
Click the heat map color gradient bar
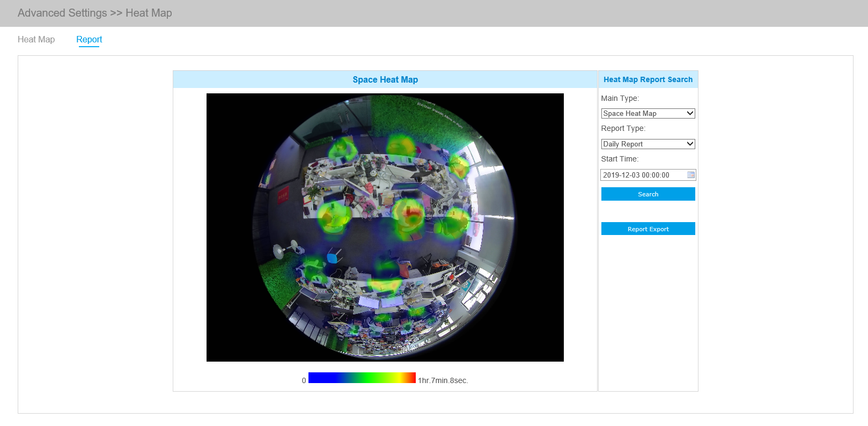(x=362, y=378)
